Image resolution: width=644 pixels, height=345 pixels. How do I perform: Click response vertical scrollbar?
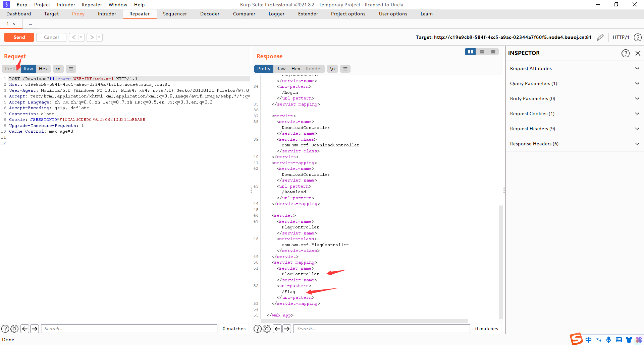point(501,261)
